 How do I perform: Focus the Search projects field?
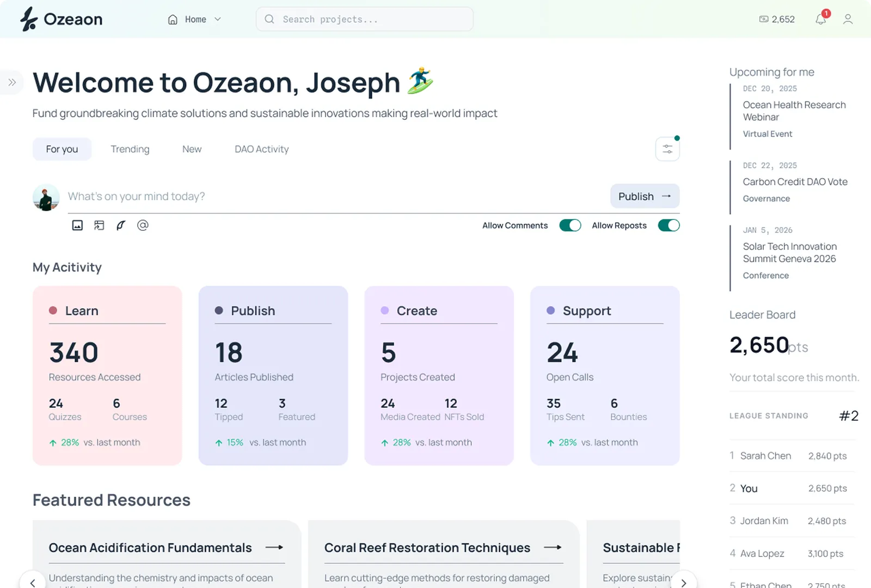point(364,19)
